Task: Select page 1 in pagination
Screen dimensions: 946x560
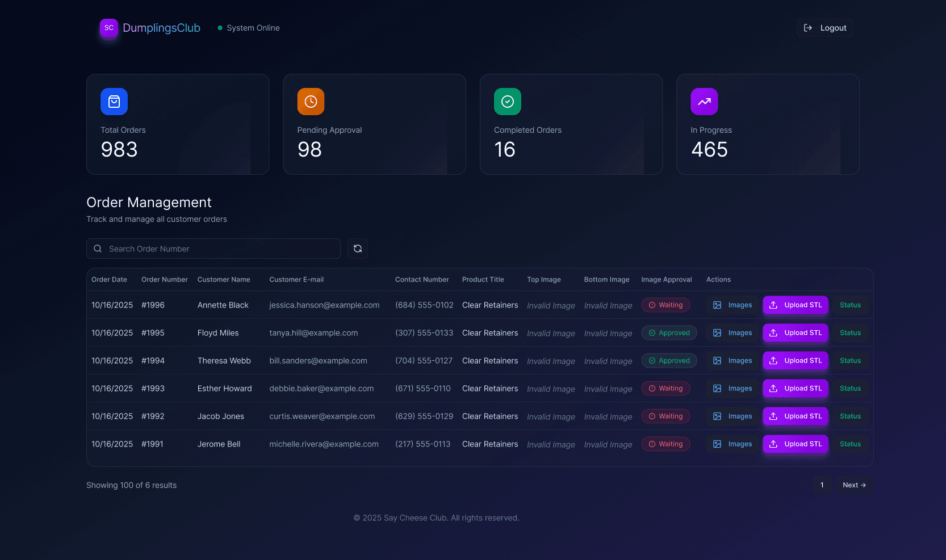Action: click(822, 485)
